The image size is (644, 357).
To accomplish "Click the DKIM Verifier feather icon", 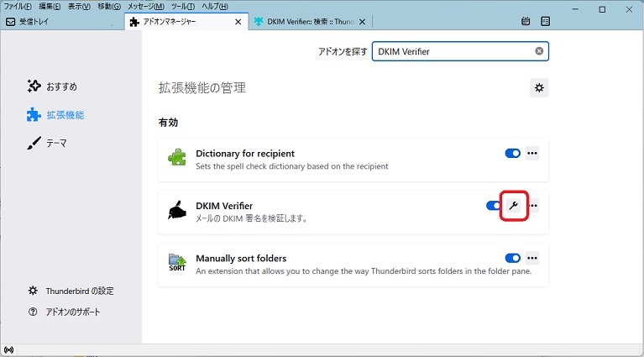I will click(176, 210).
